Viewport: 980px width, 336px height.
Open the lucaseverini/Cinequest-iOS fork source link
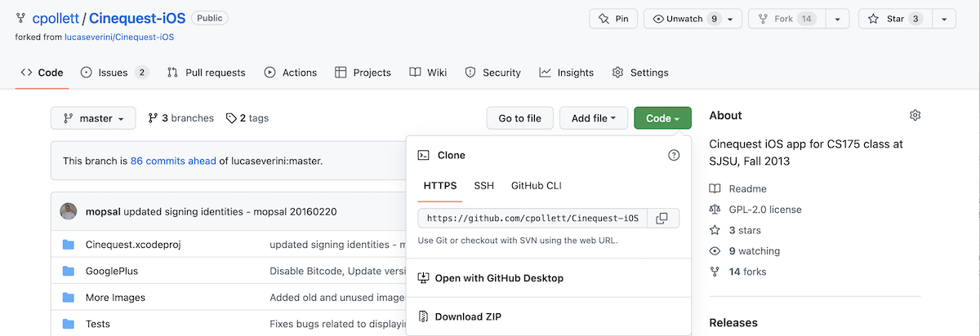(119, 37)
